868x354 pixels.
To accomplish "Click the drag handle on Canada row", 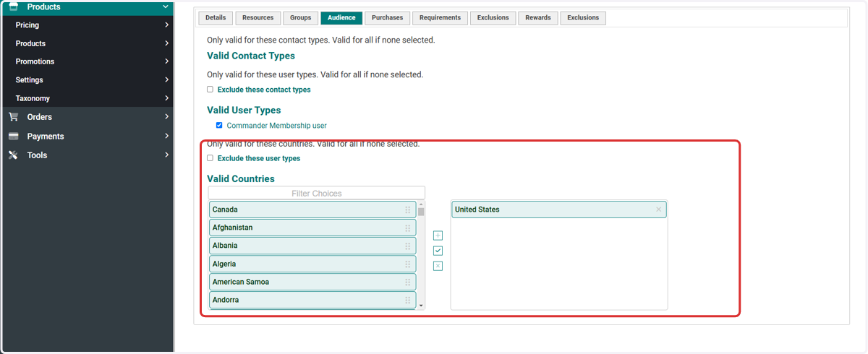I will pyautogui.click(x=408, y=210).
